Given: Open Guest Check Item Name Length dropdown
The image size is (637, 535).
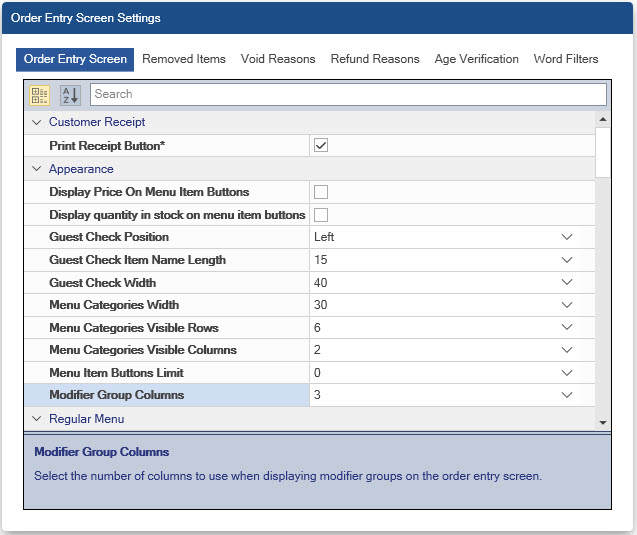Looking at the screenshot, I should click(x=566, y=260).
